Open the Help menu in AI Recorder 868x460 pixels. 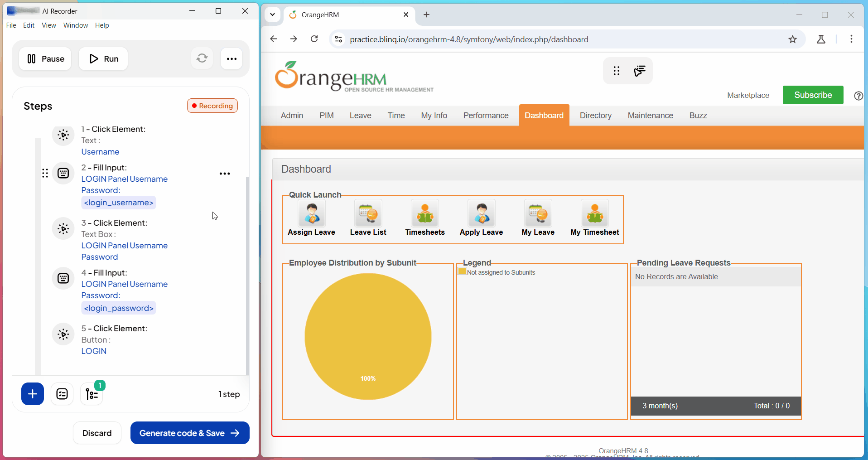(102, 25)
